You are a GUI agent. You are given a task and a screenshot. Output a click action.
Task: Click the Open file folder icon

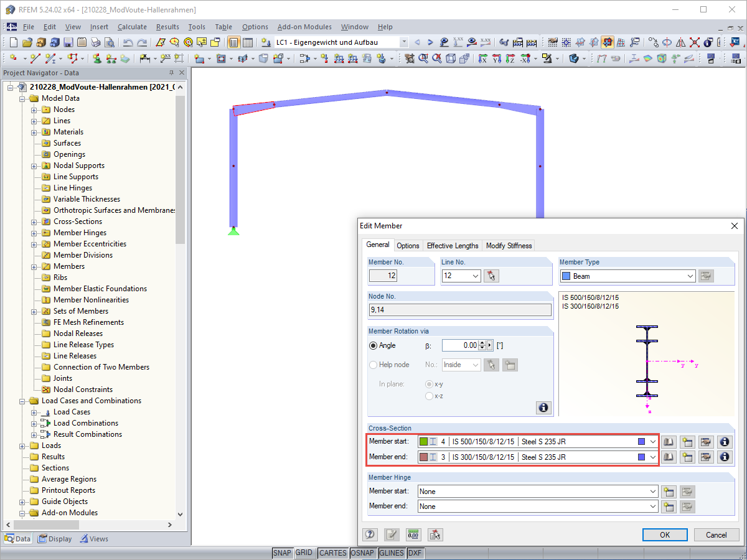click(27, 42)
